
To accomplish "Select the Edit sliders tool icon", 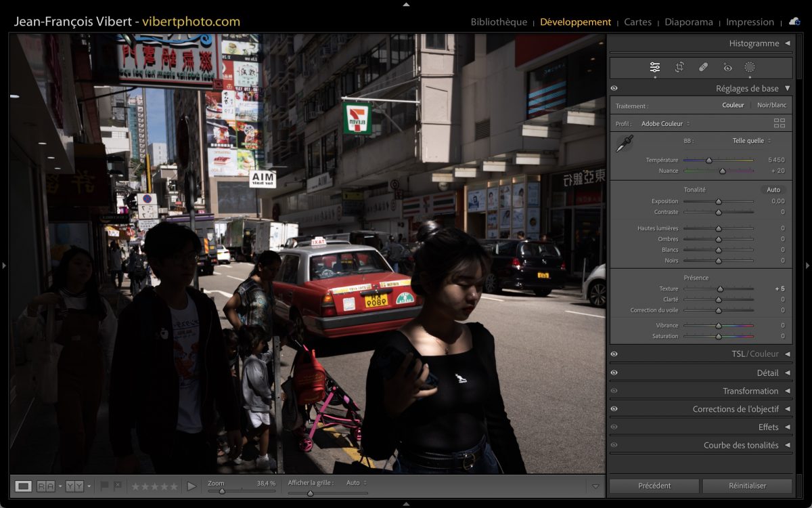I will [654, 67].
